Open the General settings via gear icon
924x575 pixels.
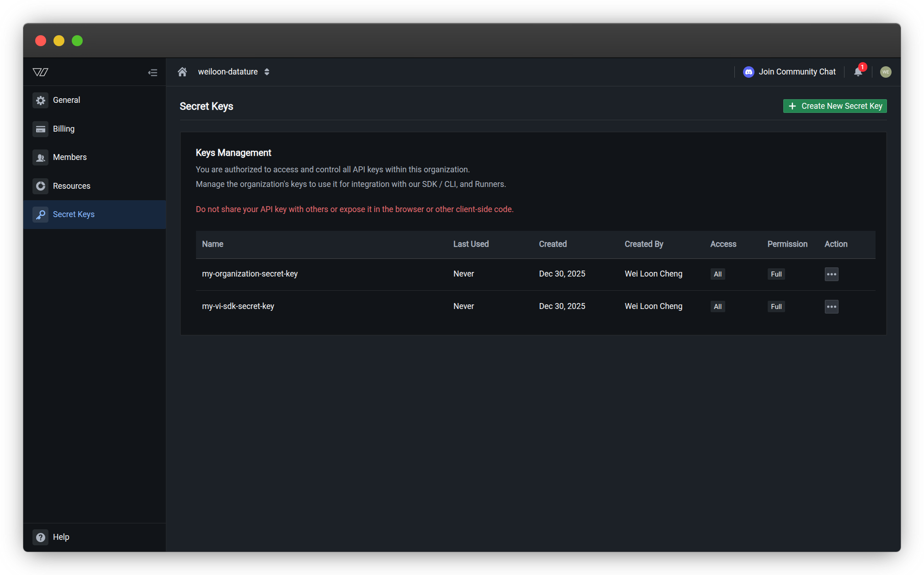[x=41, y=100]
